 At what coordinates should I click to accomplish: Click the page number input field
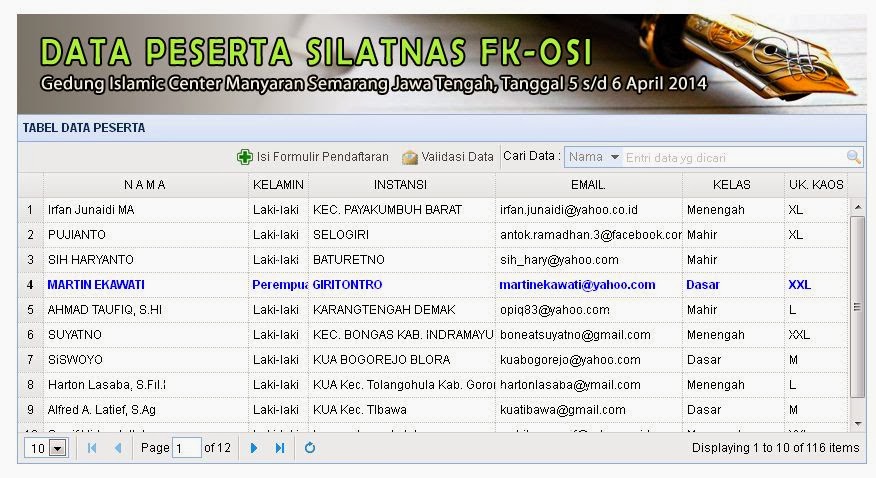187,448
